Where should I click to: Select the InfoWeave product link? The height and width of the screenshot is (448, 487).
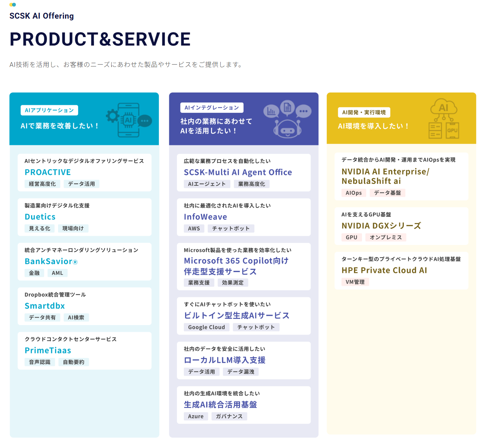tap(205, 217)
